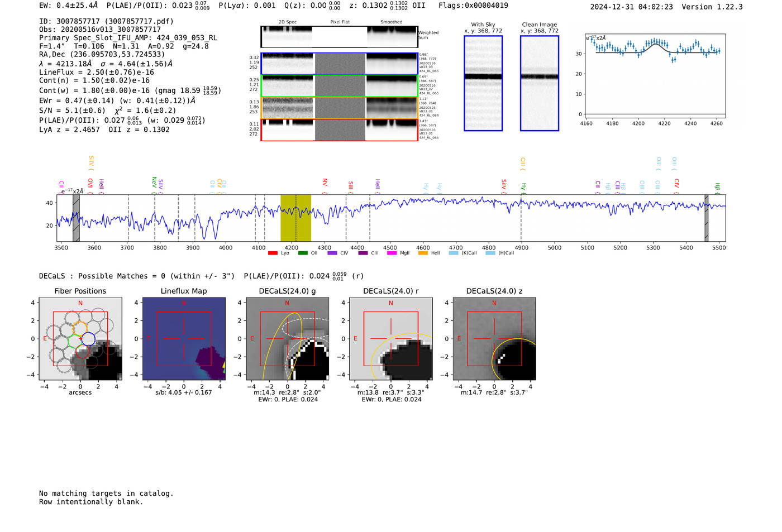Click the 'EW: 0.4±25.4Å' header value

[x=68, y=6]
